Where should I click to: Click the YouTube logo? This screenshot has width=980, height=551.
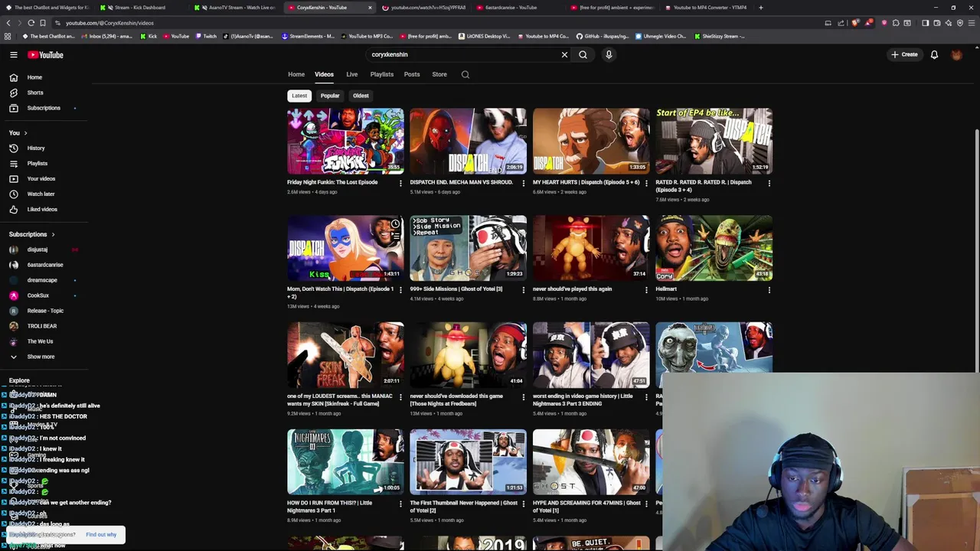(x=46, y=55)
